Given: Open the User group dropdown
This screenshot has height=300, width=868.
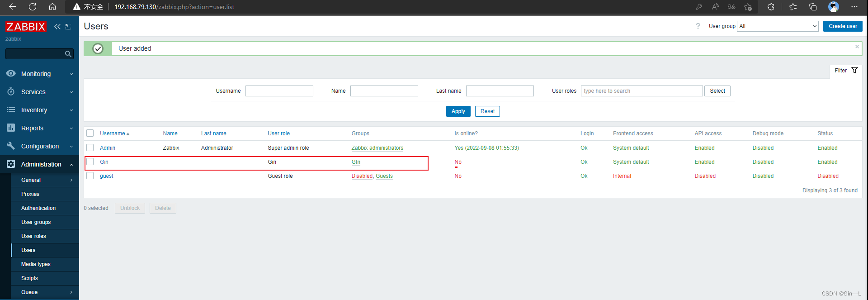Looking at the screenshot, I should tap(778, 26).
